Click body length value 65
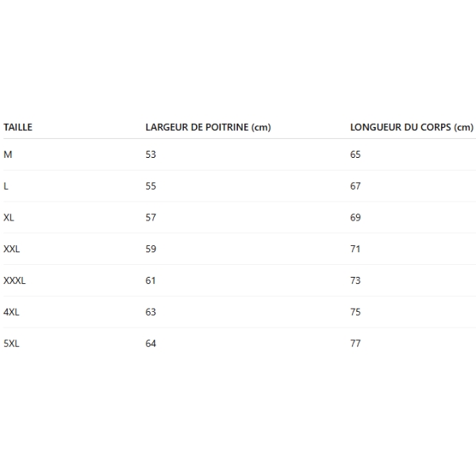The height and width of the screenshot is (476, 476). pyautogui.click(x=355, y=155)
